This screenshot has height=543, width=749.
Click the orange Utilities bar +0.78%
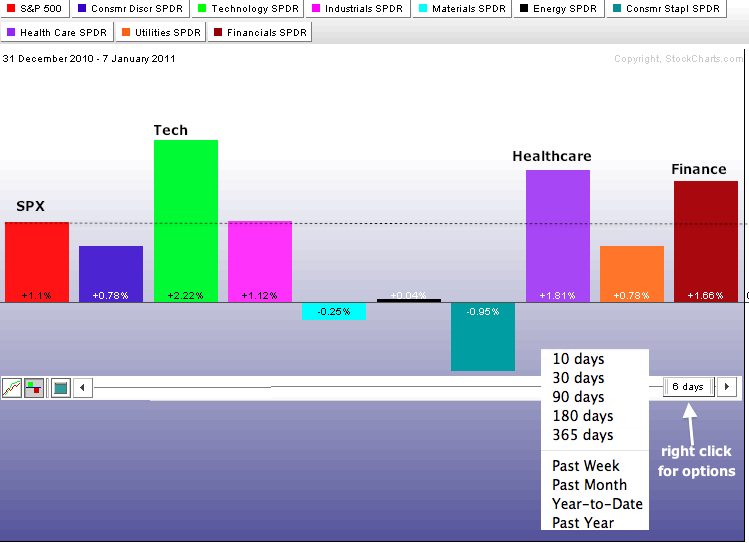click(x=632, y=274)
